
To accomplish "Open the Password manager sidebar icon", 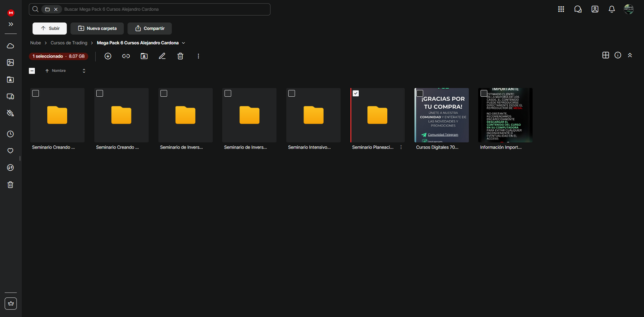I will (x=11, y=113).
